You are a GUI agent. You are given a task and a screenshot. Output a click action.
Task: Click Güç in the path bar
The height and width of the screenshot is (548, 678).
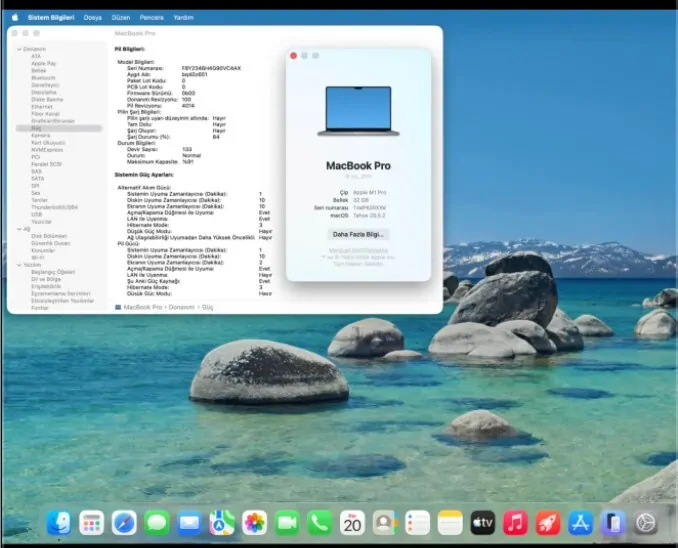[x=208, y=307]
